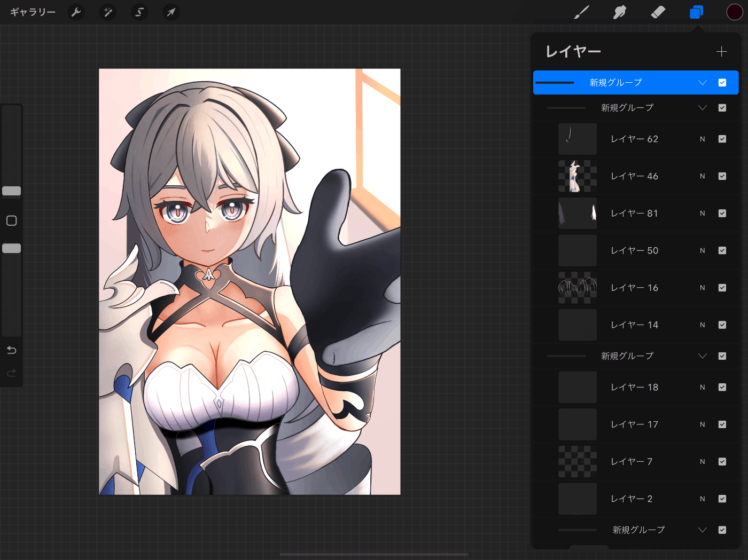Hide the highlighted 新規グループ group

(x=722, y=83)
